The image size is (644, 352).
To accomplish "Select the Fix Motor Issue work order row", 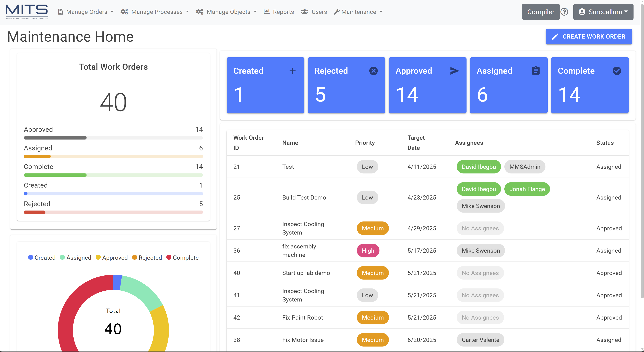I will [303, 340].
